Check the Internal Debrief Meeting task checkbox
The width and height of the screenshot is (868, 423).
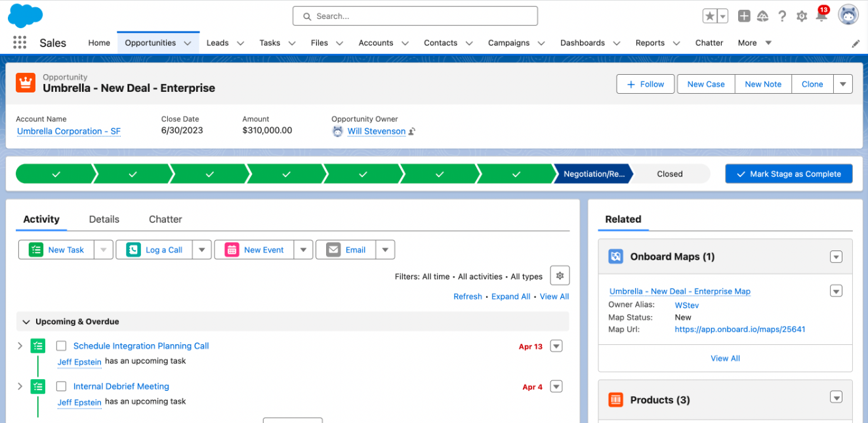coord(62,386)
